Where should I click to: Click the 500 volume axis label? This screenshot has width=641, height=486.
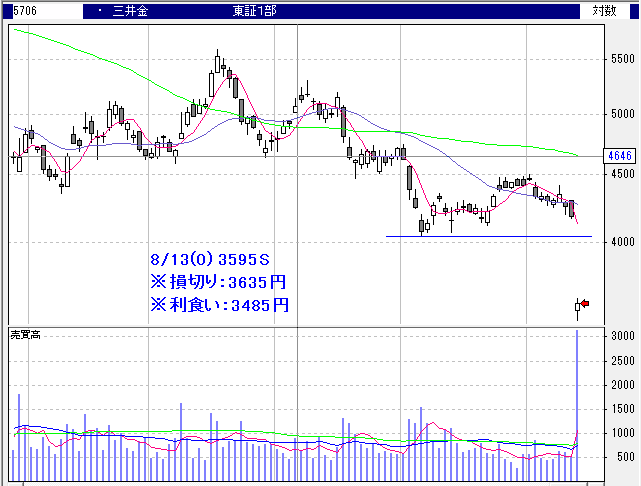click(x=625, y=458)
